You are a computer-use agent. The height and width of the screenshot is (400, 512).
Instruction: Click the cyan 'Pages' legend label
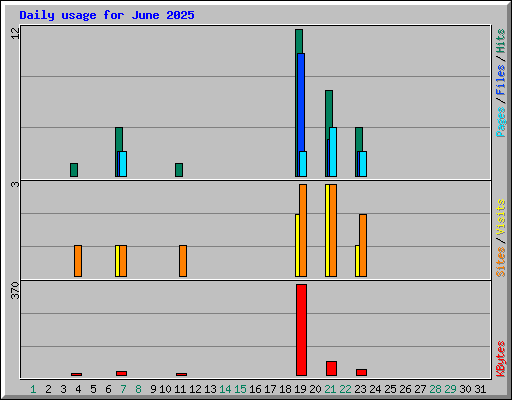(501, 122)
